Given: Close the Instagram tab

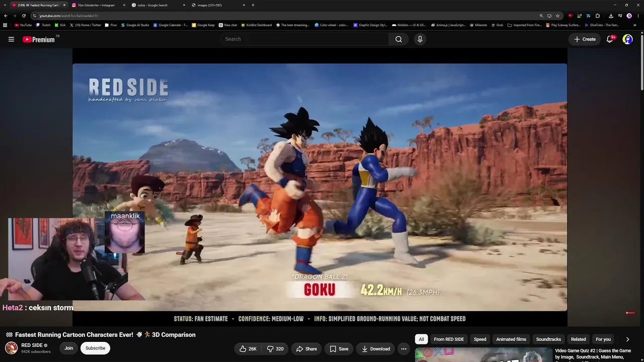Looking at the screenshot, I should [124, 5].
